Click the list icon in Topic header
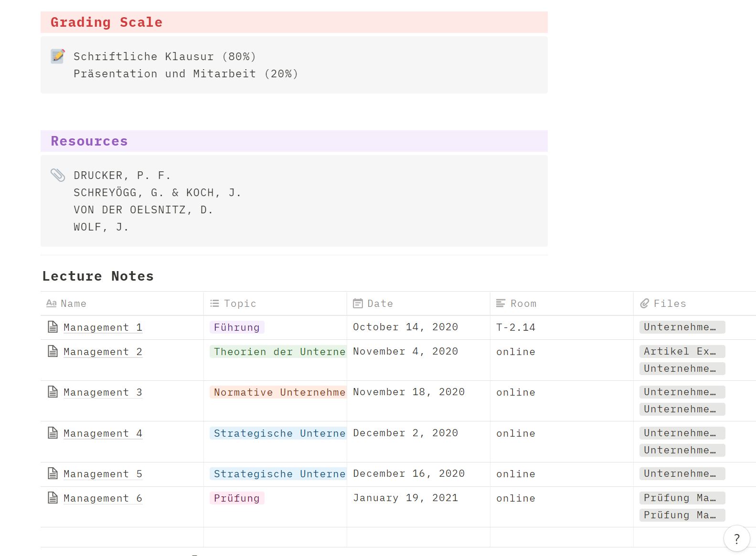This screenshot has width=756, height=556. click(x=214, y=304)
